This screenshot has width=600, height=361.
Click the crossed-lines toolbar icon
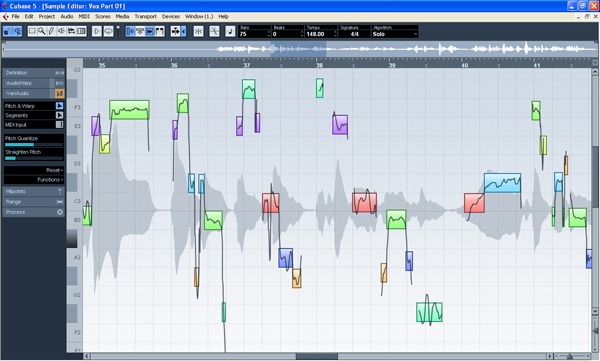pyautogui.click(x=214, y=31)
